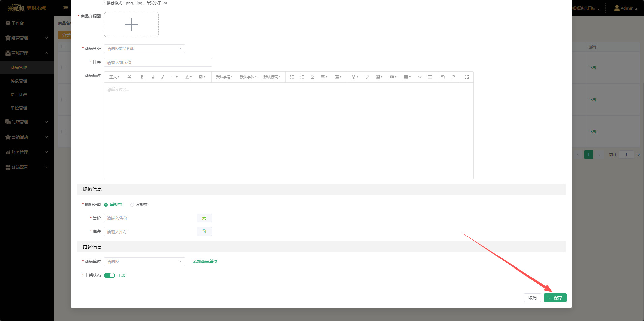Undo the last edit in the description editor
This screenshot has width=644, height=321.
443,77
